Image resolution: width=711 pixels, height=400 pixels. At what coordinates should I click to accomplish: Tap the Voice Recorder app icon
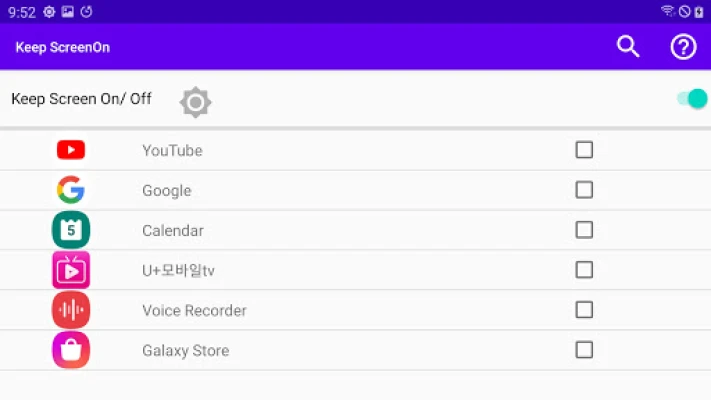click(x=71, y=310)
